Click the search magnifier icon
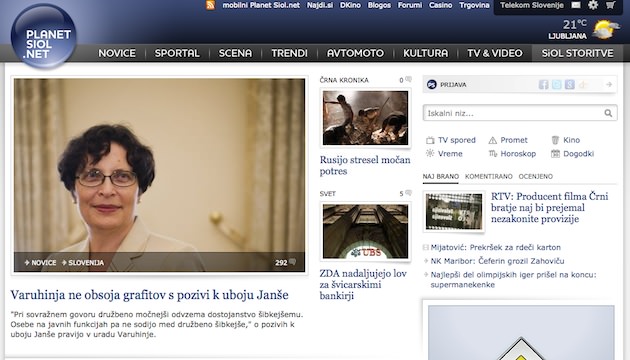This screenshot has width=630, height=360. pyautogui.click(x=608, y=113)
